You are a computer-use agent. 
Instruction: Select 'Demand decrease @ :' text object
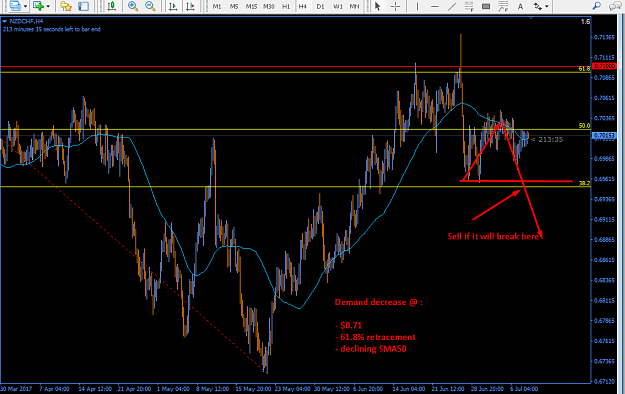379,302
